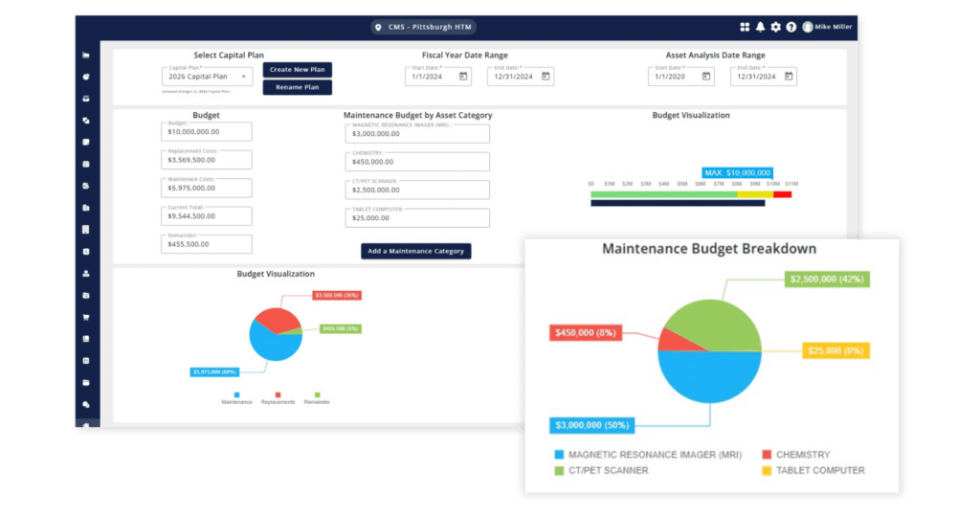Select the CT/PET Scanner budget field
The image size is (980, 516).
click(416, 190)
